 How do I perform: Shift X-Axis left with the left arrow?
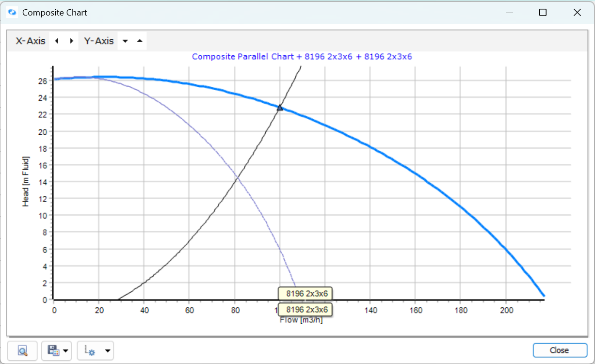[57, 41]
